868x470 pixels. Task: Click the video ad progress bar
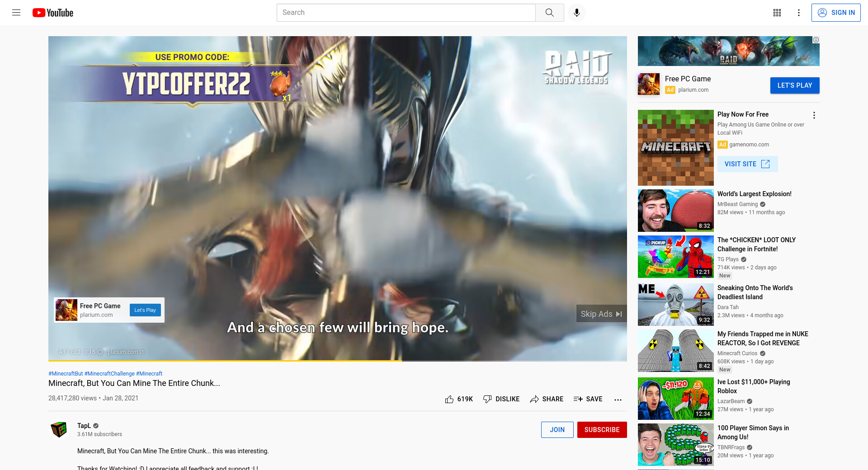tap(337, 361)
